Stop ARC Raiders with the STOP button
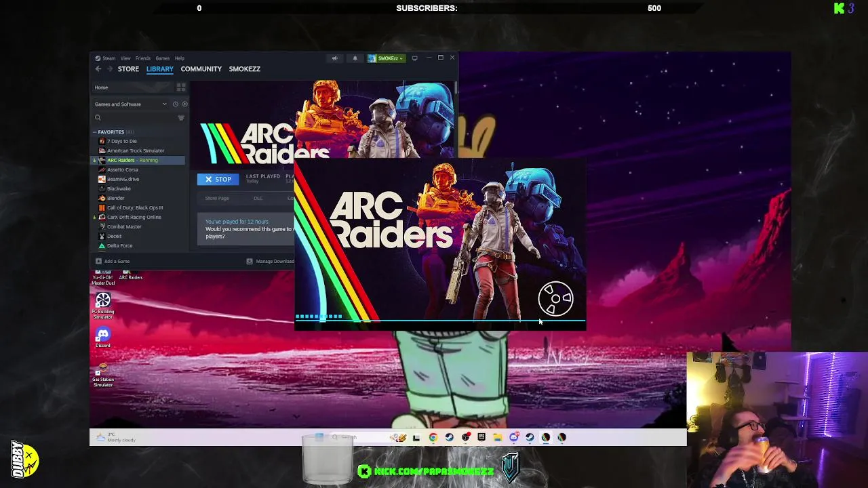 coord(218,179)
